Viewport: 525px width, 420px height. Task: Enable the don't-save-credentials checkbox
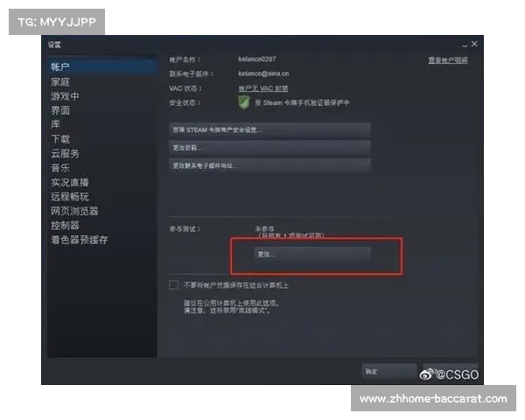pos(173,285)
